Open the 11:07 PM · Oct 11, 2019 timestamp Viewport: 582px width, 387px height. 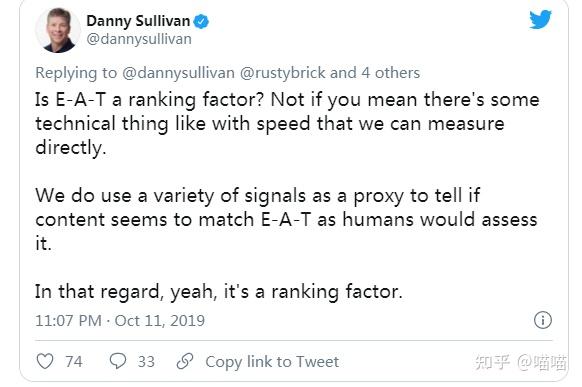[x=120, y=321]
